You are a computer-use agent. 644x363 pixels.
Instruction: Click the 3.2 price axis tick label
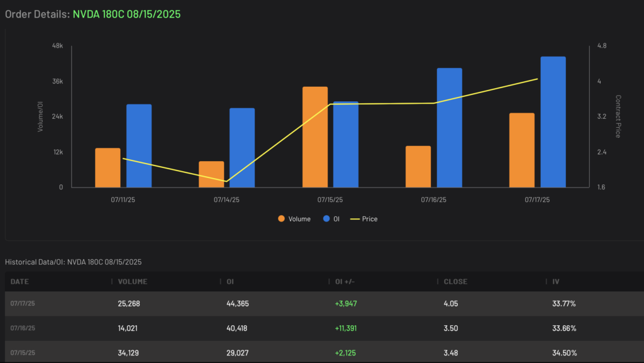tap(602, 116)
